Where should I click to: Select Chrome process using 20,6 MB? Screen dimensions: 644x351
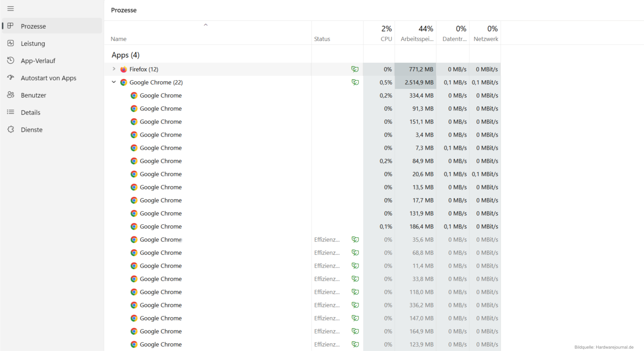[x=302, y=174]
